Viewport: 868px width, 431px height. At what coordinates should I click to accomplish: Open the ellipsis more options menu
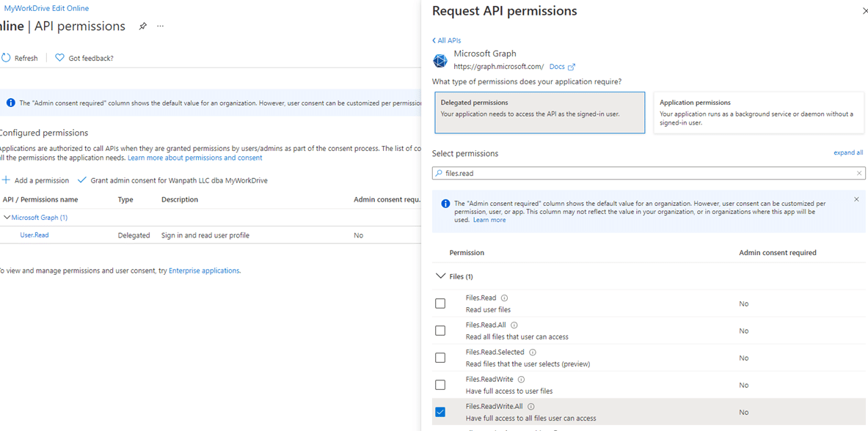160,26
